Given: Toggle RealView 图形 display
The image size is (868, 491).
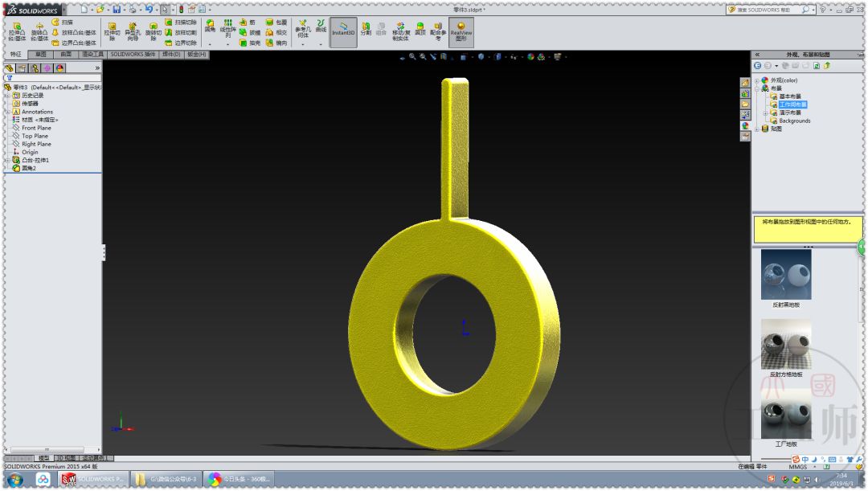Looking at the screenshot, I should [461, 32].
